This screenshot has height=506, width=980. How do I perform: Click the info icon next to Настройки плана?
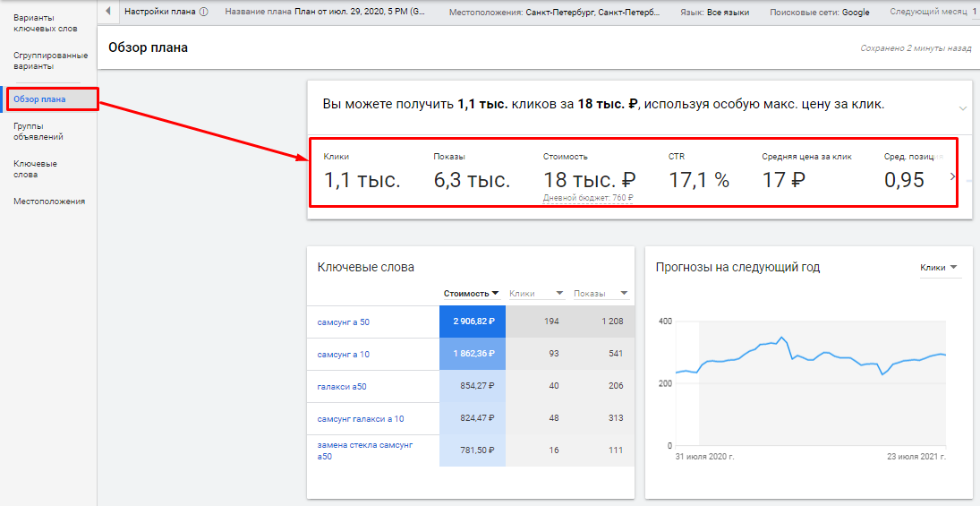pos(204,12)
